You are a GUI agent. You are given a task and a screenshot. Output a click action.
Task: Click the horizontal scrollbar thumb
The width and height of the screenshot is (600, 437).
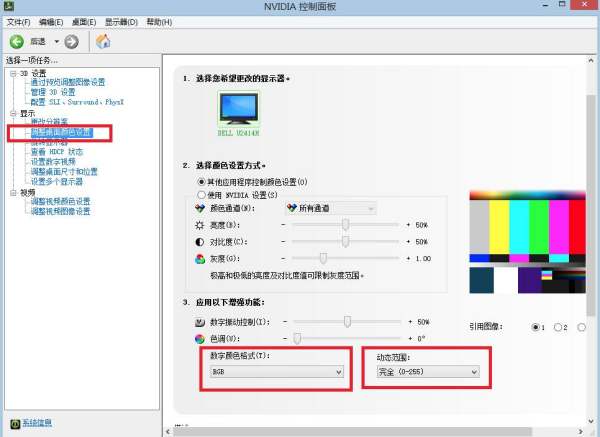click(352, 432)
